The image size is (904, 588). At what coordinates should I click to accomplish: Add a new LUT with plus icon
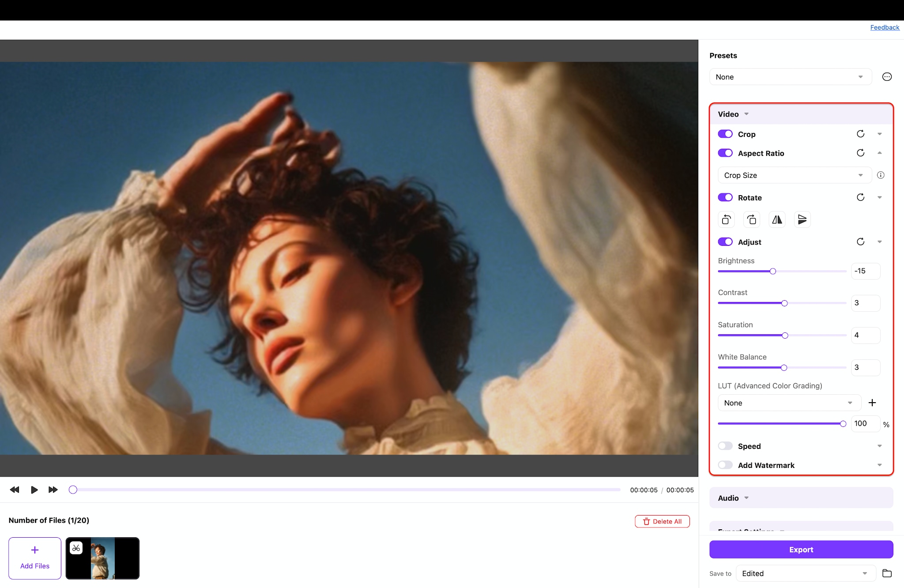(872, 403)
